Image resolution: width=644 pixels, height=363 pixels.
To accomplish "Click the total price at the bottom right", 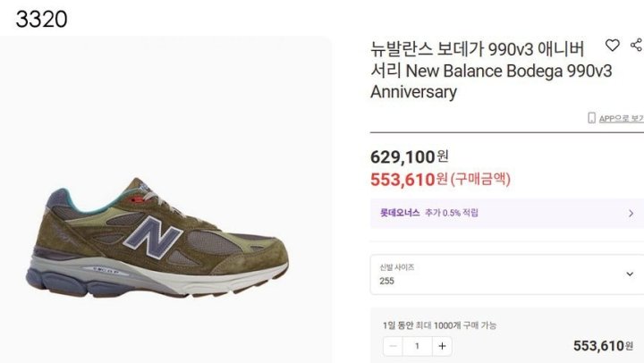I will coord(604,346).
